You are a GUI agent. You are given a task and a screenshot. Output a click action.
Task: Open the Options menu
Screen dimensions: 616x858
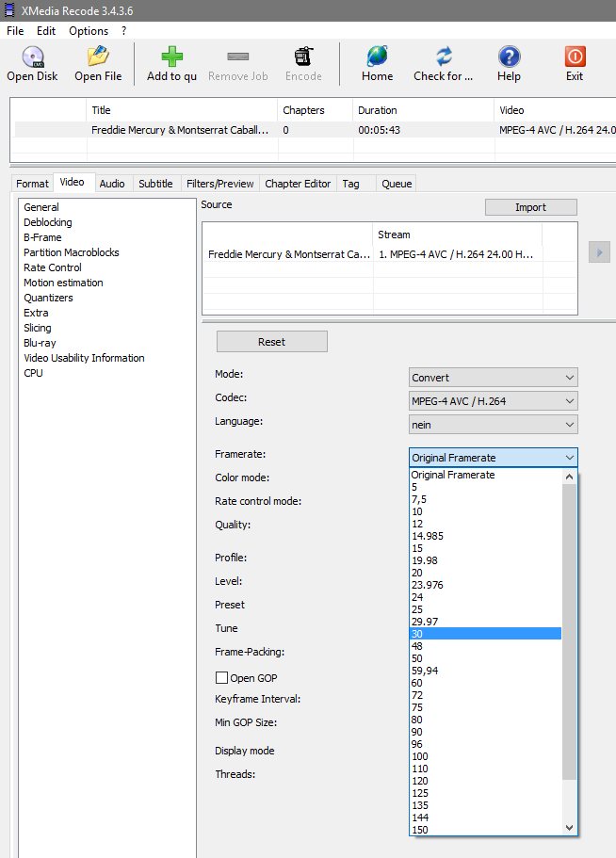(x=89, y=31)
